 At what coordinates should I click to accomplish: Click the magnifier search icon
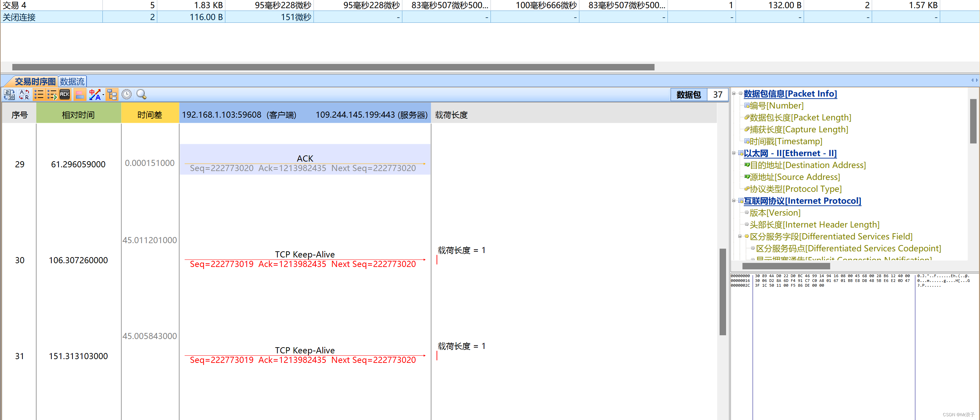(142, 94)
